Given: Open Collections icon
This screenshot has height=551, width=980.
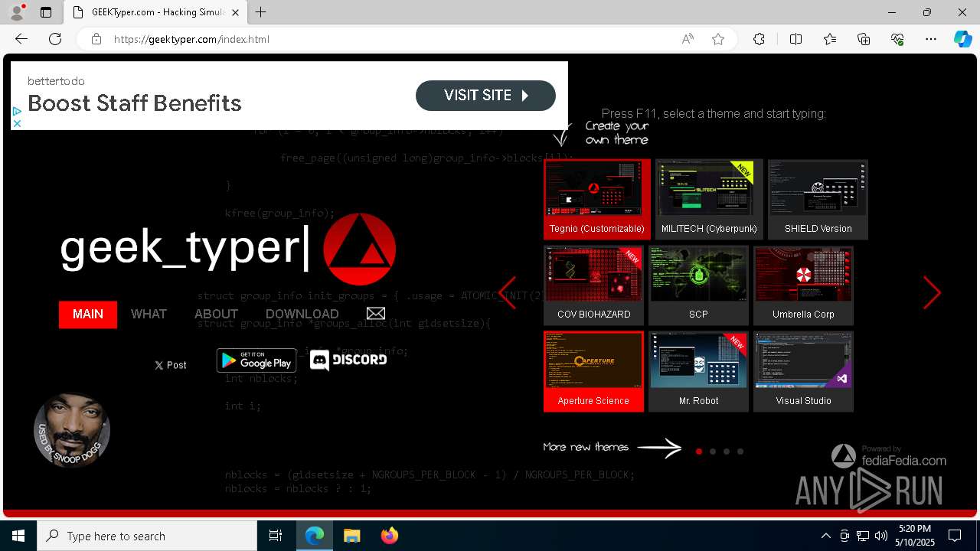Looking at the screenshot, I should (864, 39).
